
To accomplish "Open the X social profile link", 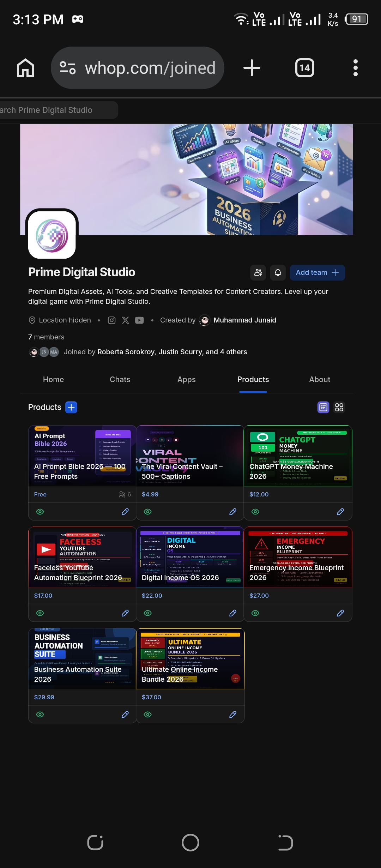I will pos(126,320).
